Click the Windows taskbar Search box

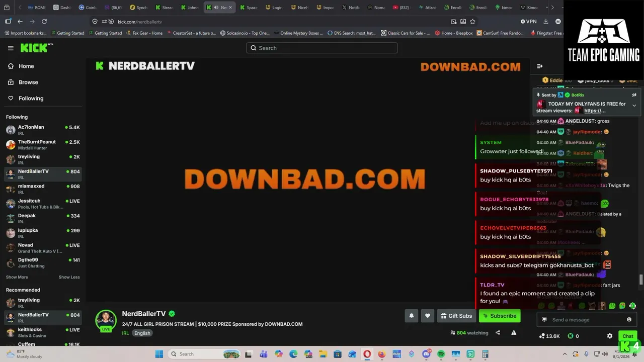tap(204, 354)
